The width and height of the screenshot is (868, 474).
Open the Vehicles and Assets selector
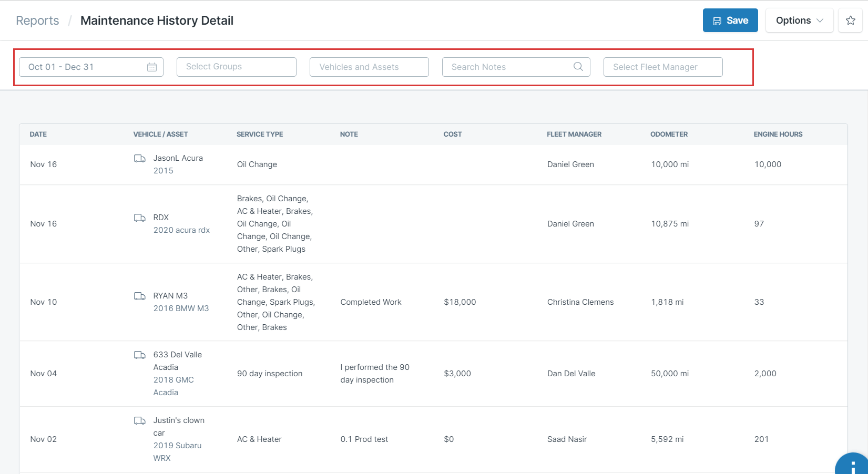coord(369,67)
